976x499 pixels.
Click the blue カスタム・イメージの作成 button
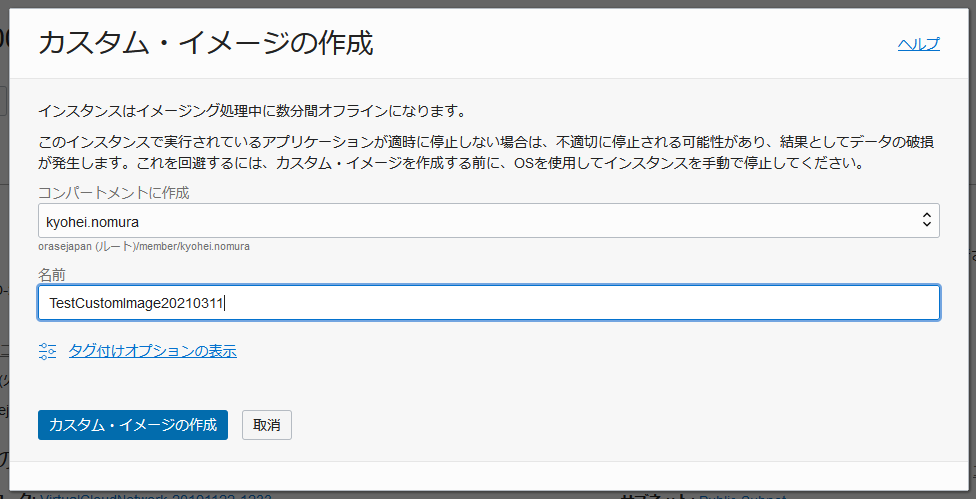(133, 425)
